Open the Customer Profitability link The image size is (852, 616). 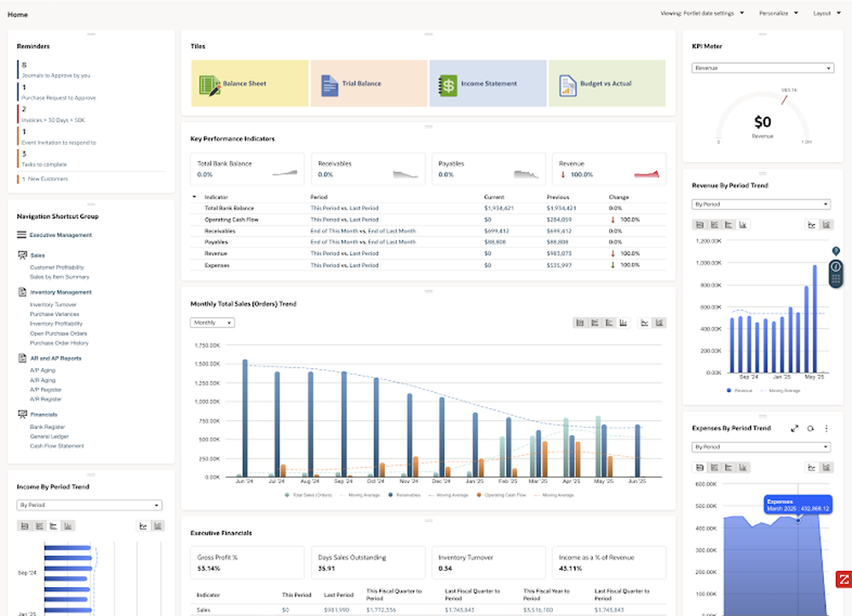click(x=57, y=268)
